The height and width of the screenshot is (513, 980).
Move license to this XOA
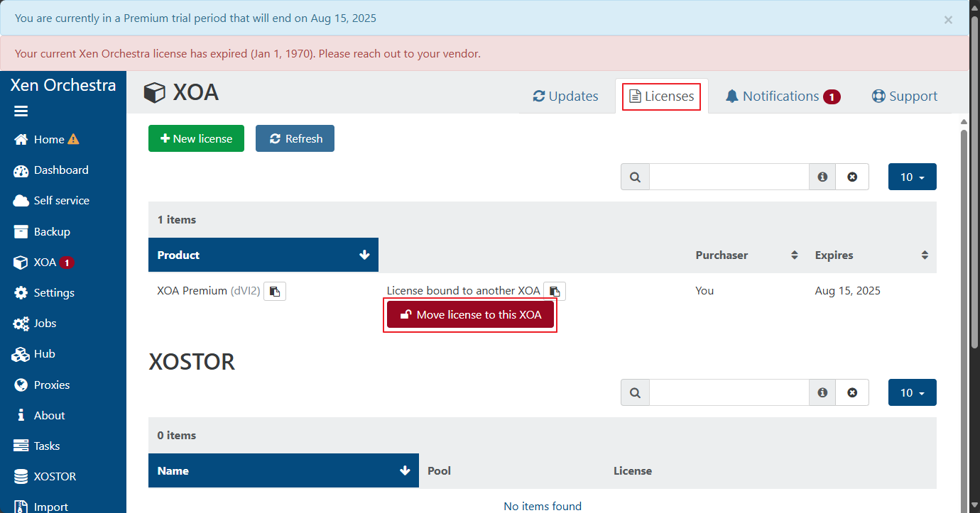(x=470, y=315)
